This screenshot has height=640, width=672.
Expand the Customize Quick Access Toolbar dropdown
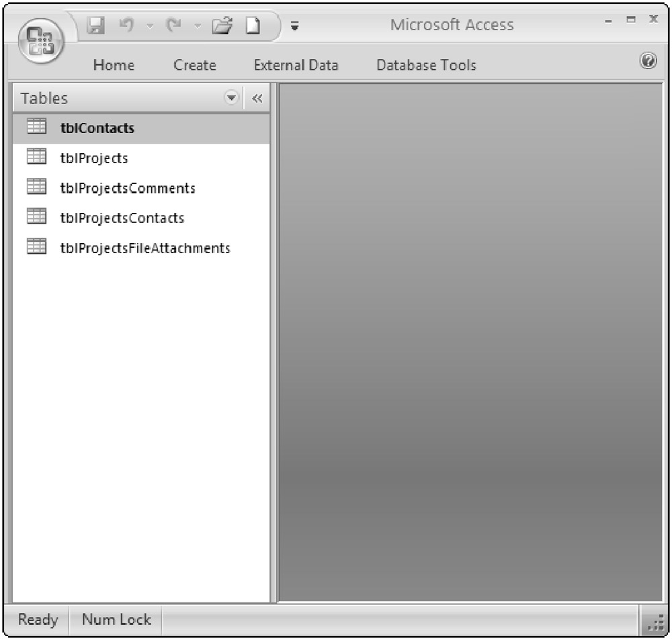coord(295,27)
